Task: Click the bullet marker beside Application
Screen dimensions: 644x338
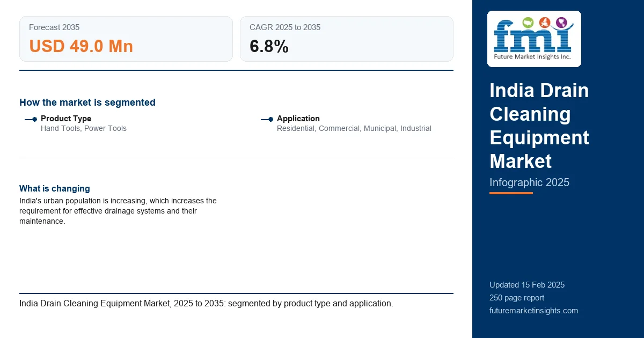Action: point(267,119)
